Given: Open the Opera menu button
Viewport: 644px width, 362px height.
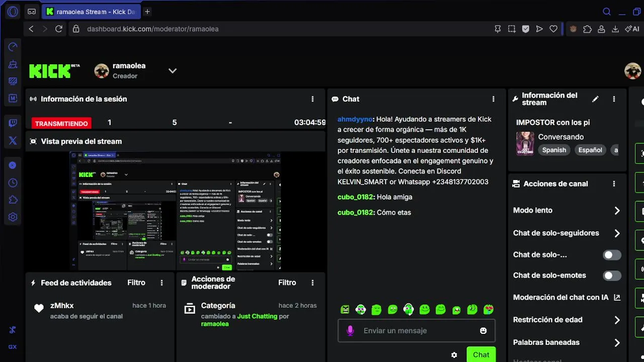Looking at the screenshot, I should (x=13, y=12).
